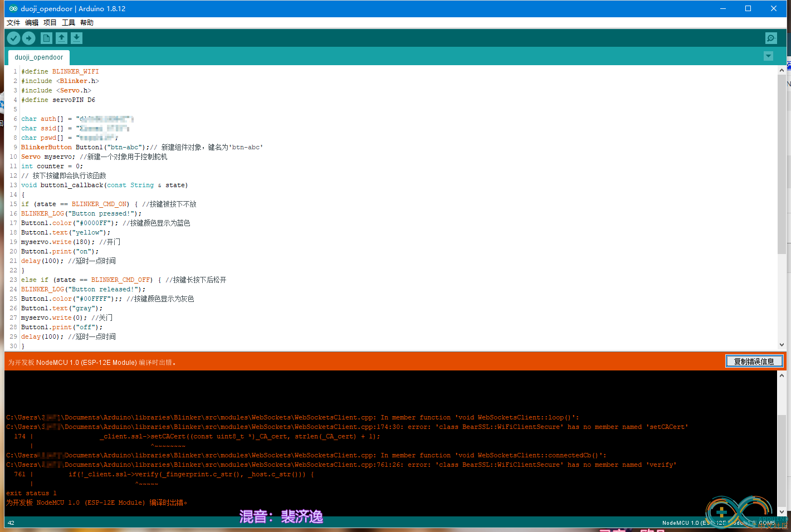This screenshot has height=532, width=791.
Task: Click the line 5 number in gutter
Action: click(15, 109)
